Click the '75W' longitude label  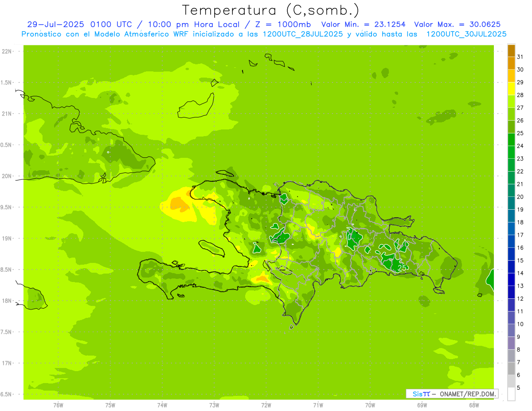pos(110,405)
